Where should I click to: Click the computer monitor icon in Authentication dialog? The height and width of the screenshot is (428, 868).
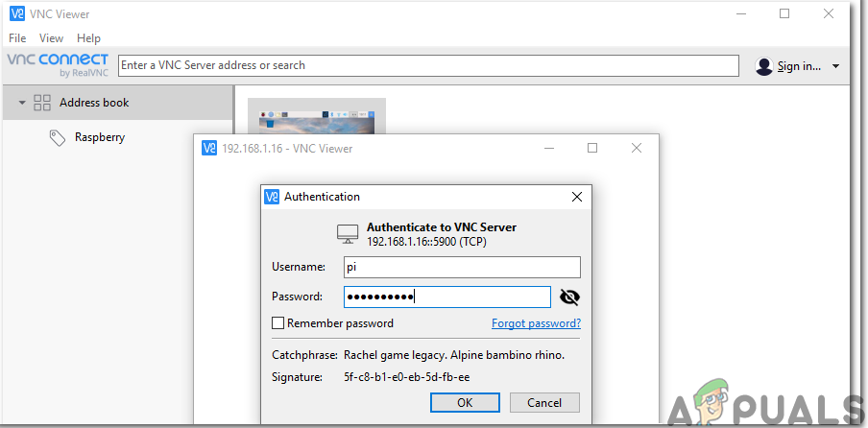[x=348, y=233]
